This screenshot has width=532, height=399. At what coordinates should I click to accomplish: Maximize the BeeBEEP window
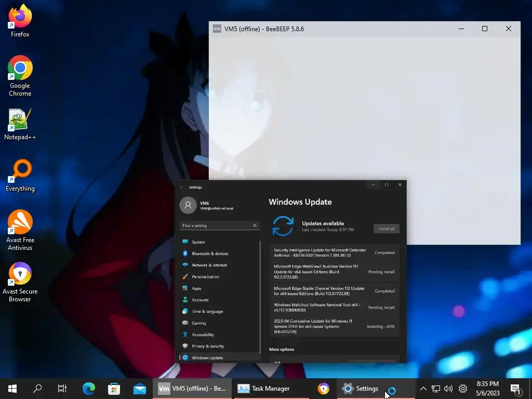pyautogui.click(x=485, y=29)
